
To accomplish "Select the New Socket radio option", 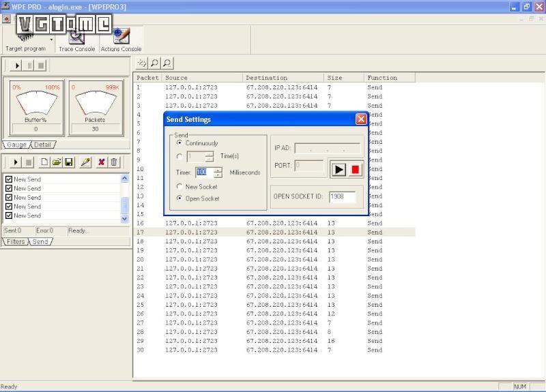I will click(x=179, y=187).
